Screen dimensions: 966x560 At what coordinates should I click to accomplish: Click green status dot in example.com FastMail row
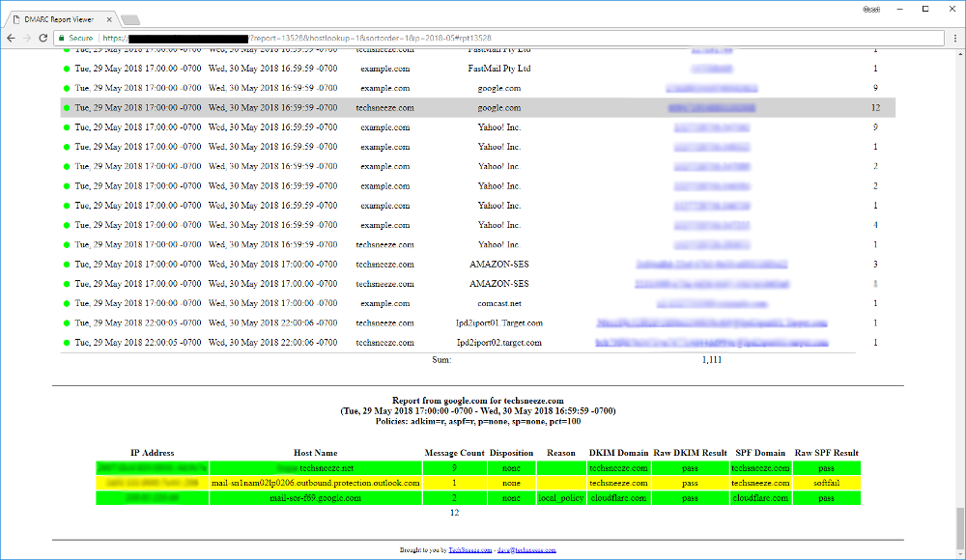[67, 69]
